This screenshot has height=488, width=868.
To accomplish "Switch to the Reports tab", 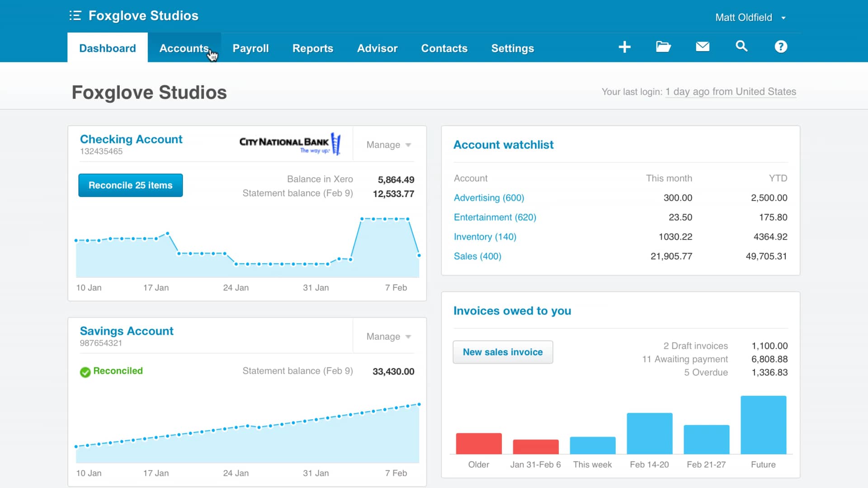I will [313, 48].
